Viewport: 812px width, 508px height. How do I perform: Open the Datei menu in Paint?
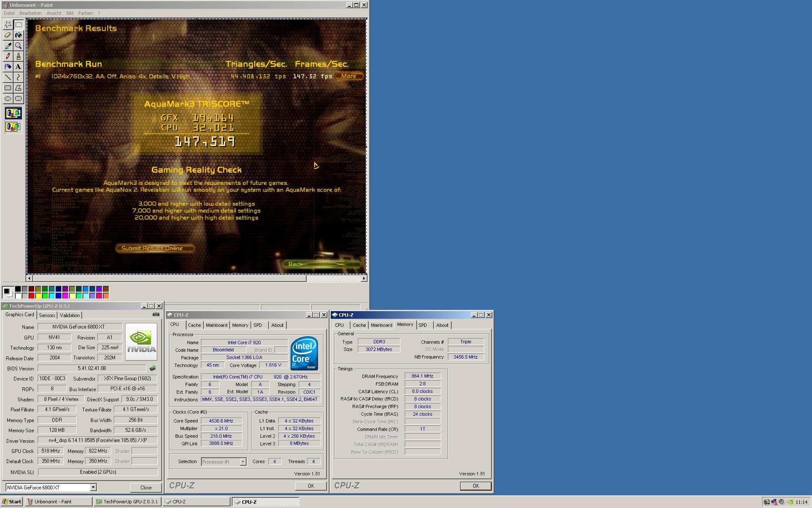(x=9, y=13)
